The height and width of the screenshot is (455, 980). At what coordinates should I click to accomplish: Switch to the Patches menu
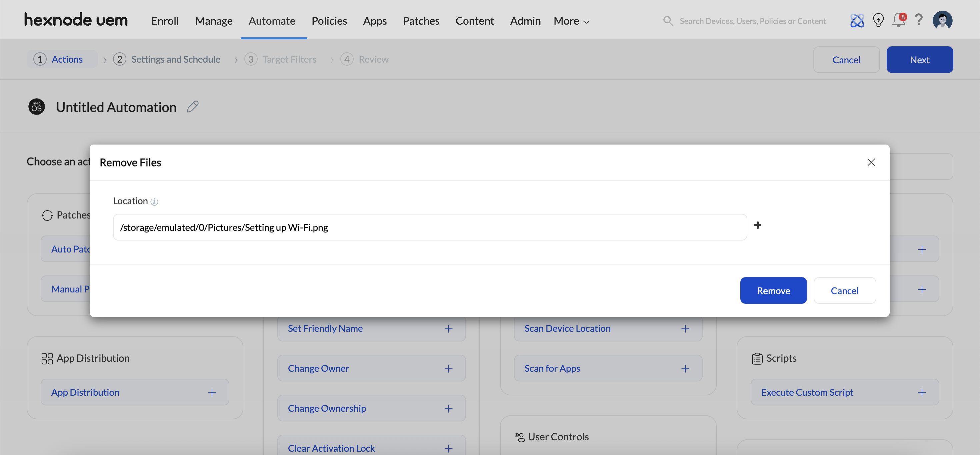421,21
